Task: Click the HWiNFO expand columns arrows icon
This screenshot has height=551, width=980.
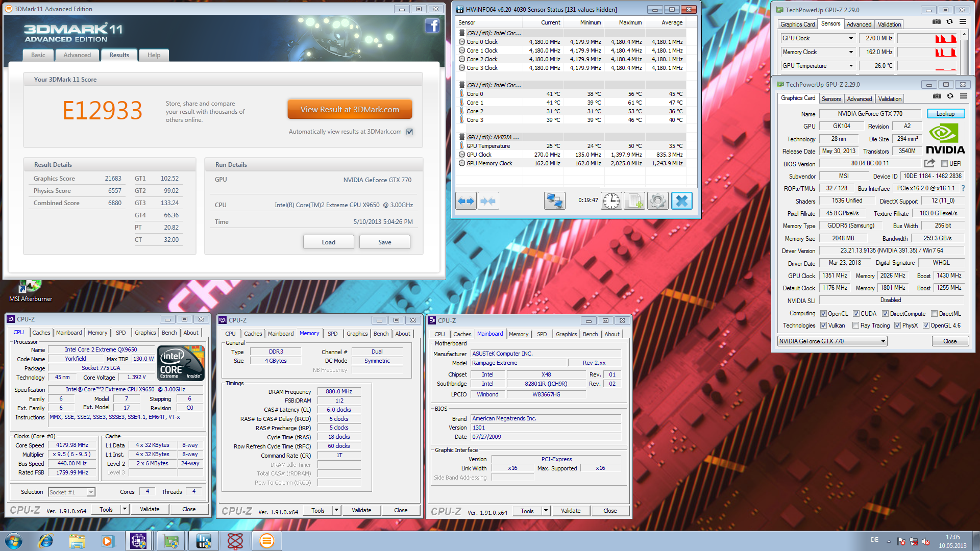Action: [466, 201]
